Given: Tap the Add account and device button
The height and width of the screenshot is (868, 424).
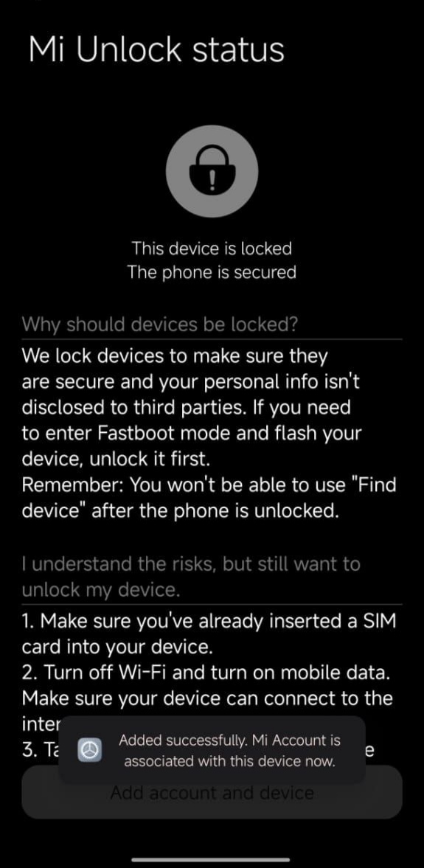Looking at the screenshot, I should tap(212, 792).
